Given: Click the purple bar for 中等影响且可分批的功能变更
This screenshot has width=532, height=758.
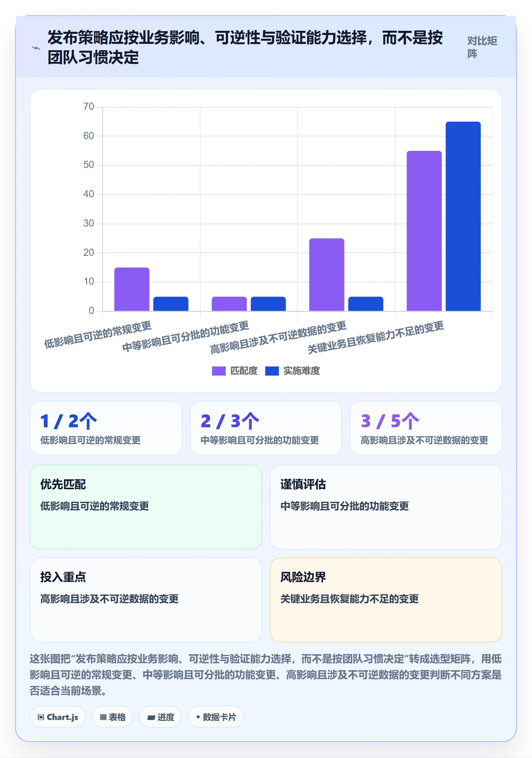Looking at the screenshot, I should point(229,304).
